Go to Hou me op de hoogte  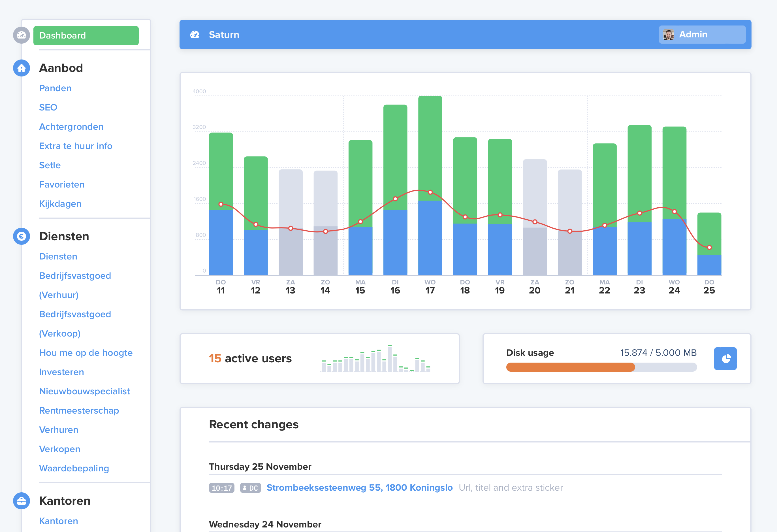pyautogui.click(x=86, y=353)
